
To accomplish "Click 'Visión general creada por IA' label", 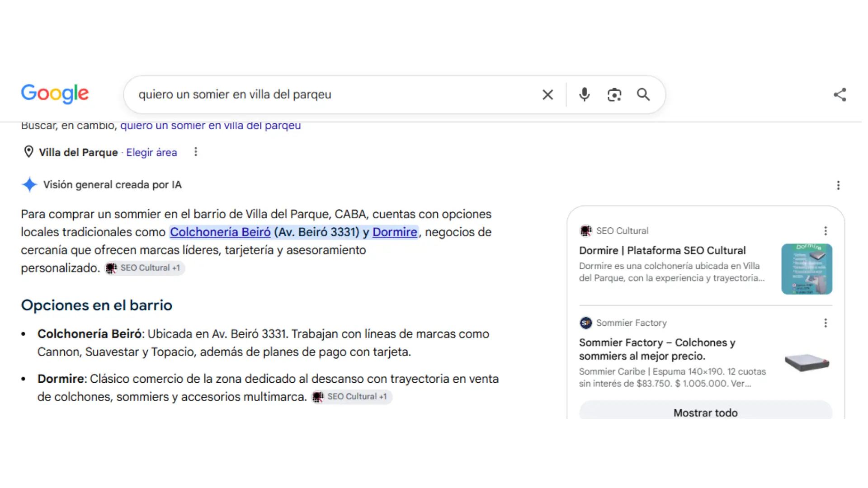I will [113, 185].
